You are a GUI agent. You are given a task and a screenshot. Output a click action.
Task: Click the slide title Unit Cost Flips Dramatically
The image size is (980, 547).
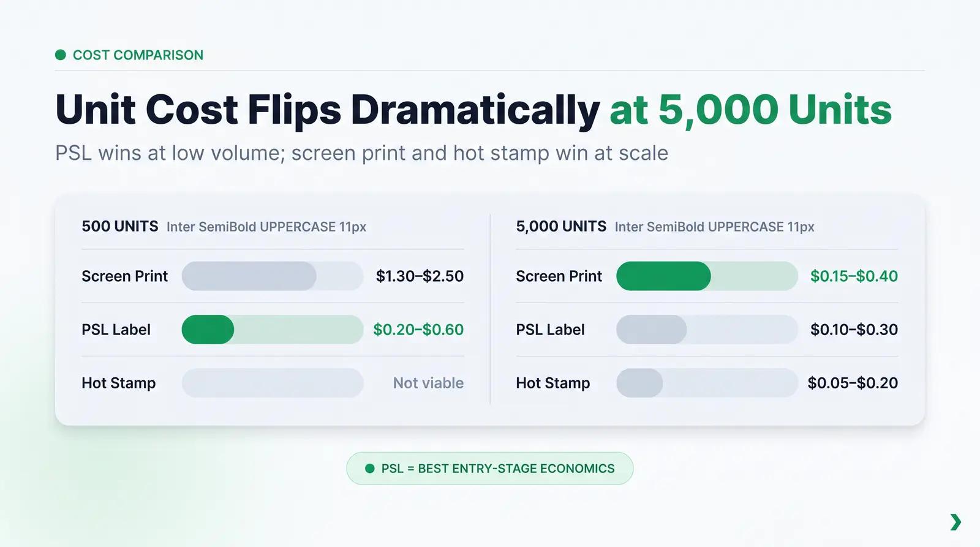328,110
